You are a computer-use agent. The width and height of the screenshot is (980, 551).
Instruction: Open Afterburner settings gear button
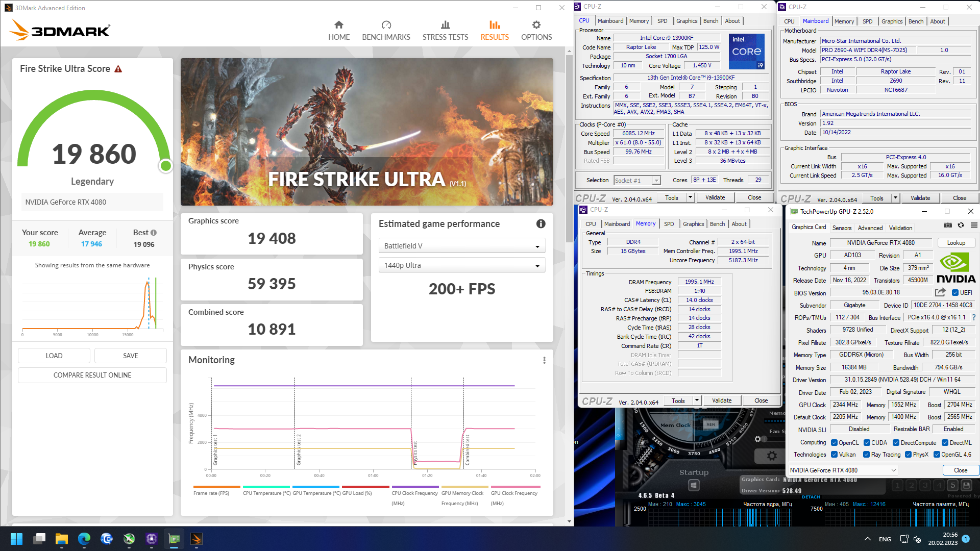click(x=772, y=456)
